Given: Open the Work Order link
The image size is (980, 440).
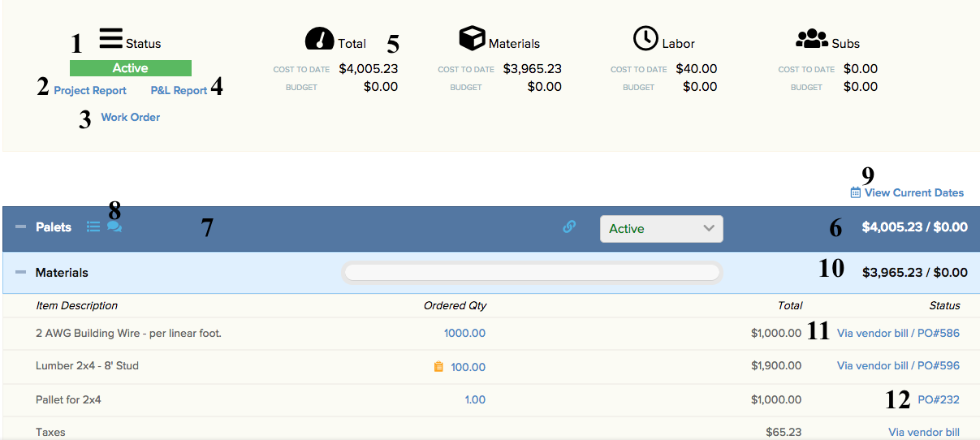Looking at the screenshot, I should click(130, 118).
